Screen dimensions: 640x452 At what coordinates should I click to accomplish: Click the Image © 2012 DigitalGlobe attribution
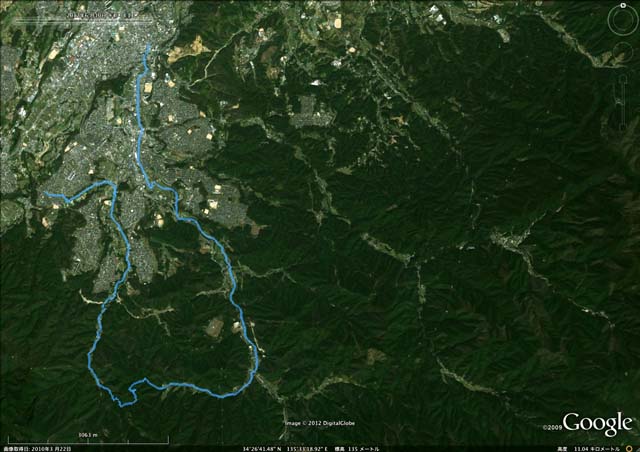320,423
